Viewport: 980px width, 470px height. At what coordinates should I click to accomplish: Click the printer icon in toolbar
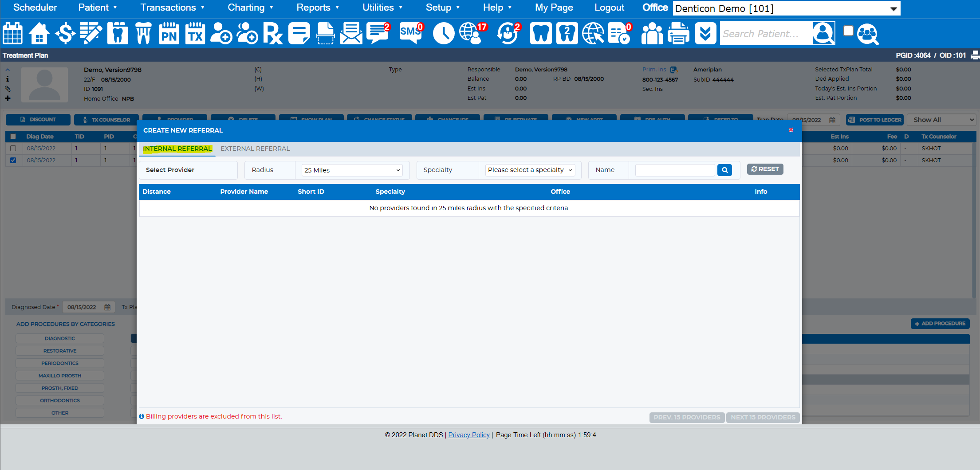tap(678, 34)
